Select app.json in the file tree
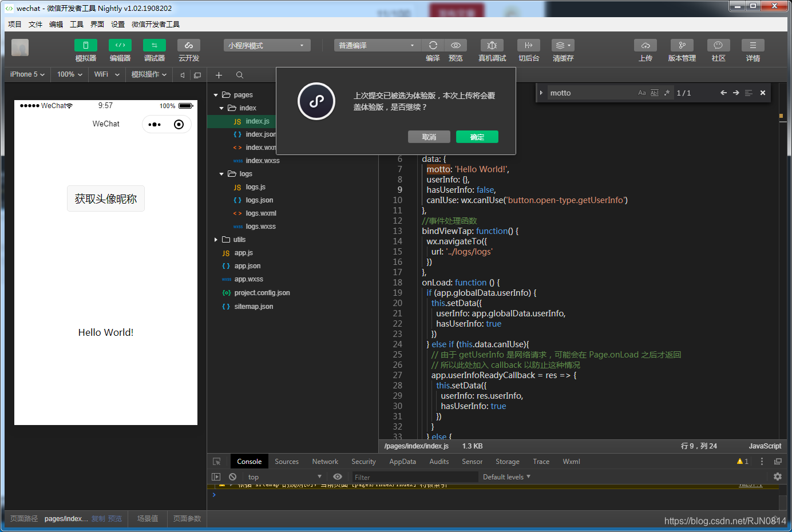 (x=247, y=266)
